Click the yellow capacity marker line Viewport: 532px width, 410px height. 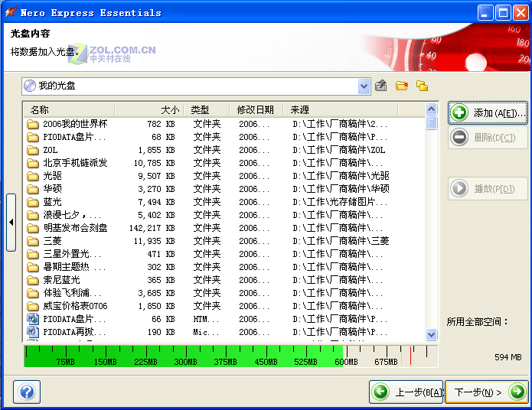[x=401, y=356]
